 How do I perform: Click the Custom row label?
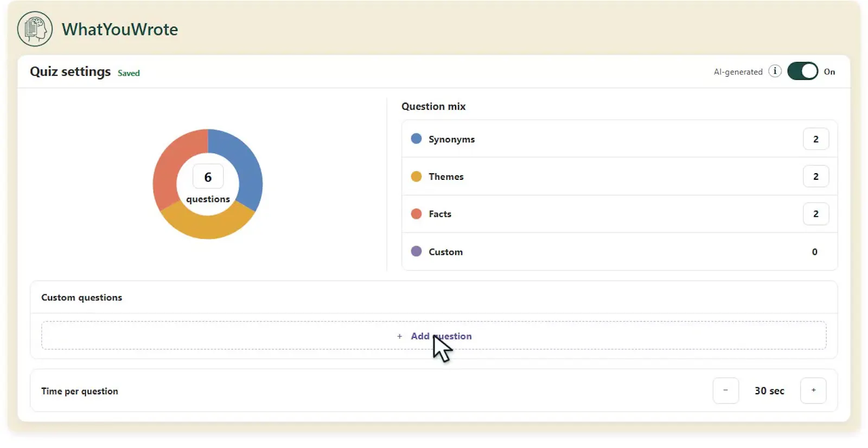point(445,252)
